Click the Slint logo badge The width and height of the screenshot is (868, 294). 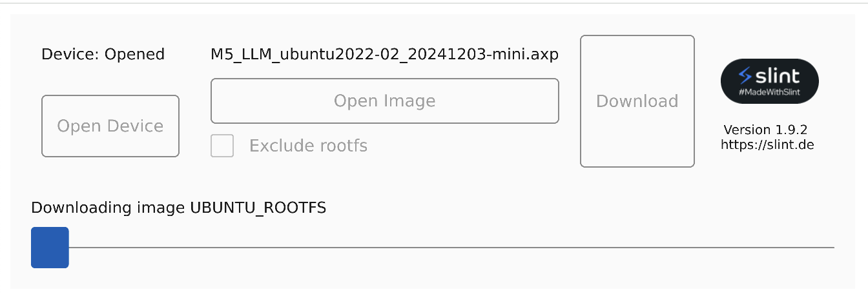(770, 81)
